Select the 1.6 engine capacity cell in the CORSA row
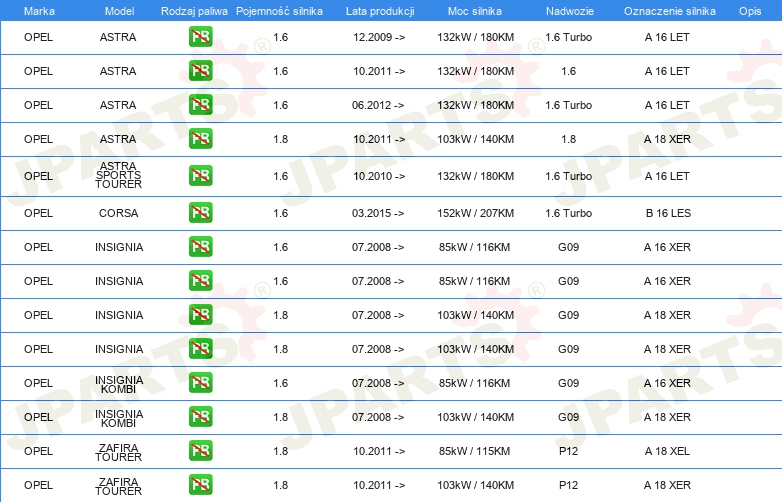The image size is (782, 502). 281,213
